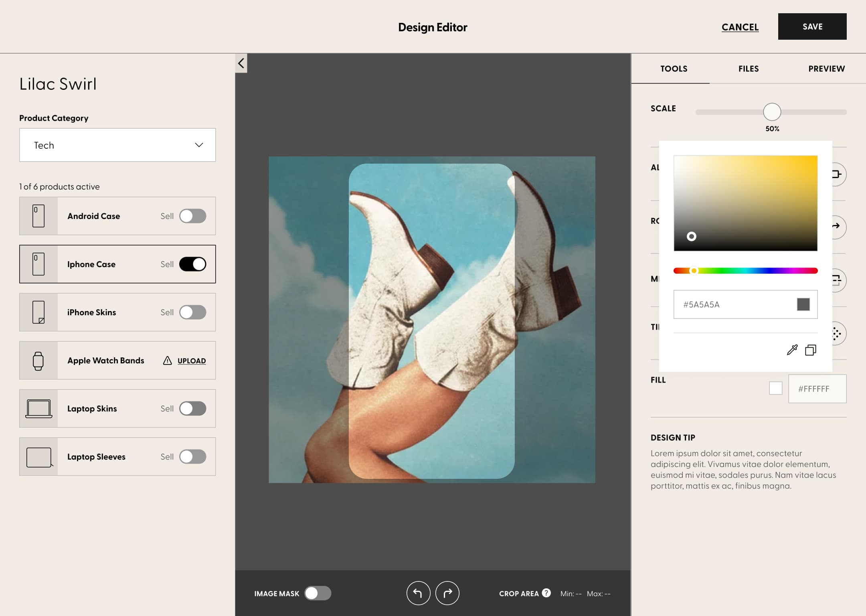Click the undo arrow button
866x616 pixels.
(418, 593)
